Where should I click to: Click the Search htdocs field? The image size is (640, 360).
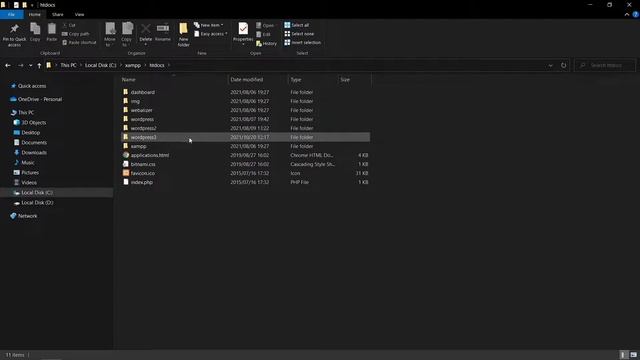pyautogui.click(x=605, y=65)
